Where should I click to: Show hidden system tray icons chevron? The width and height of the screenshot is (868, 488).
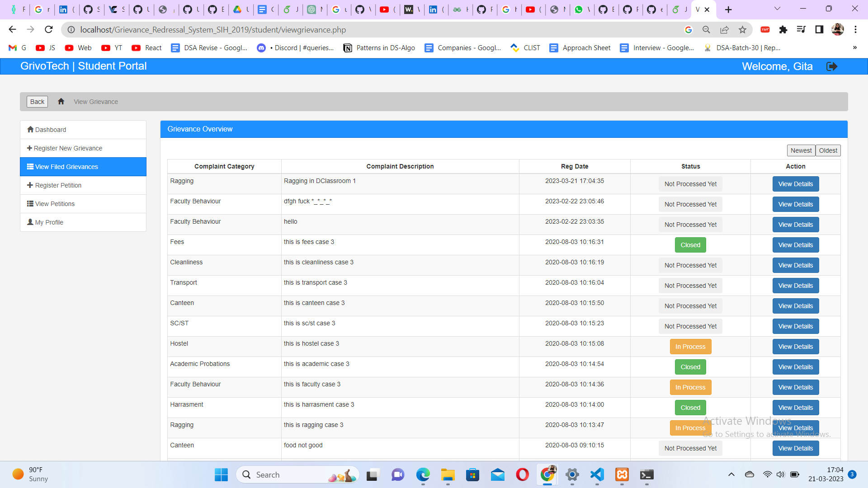pyautogui.click(x=731, y=474)
